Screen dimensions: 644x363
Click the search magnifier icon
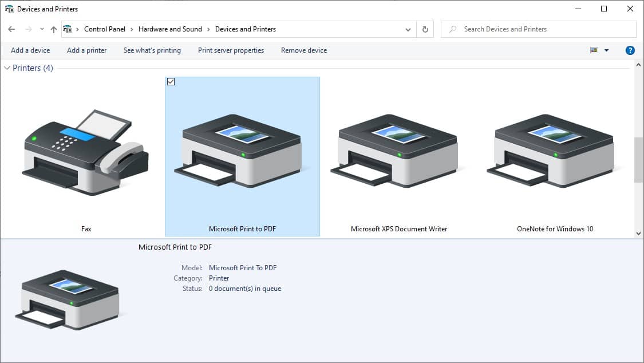453,29
